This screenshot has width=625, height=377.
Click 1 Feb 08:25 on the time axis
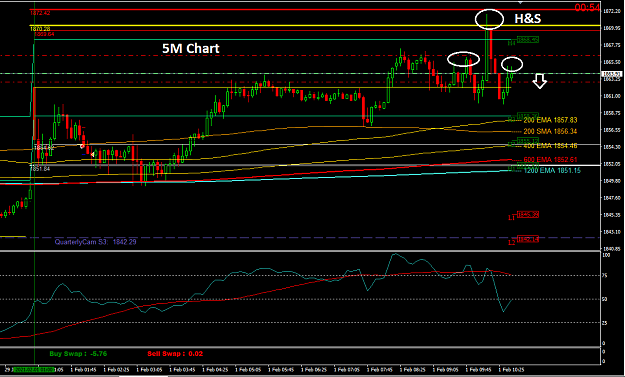(413, 369)
